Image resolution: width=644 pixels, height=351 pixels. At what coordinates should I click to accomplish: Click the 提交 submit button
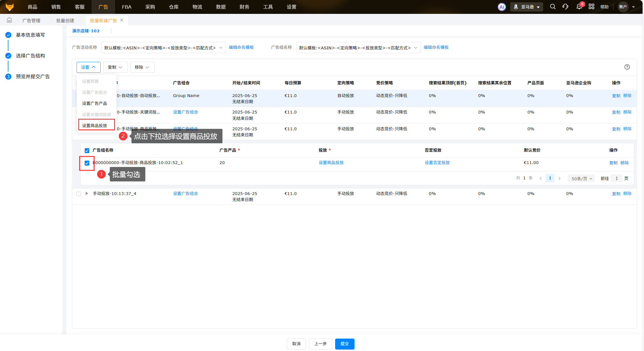pos(344,344)
